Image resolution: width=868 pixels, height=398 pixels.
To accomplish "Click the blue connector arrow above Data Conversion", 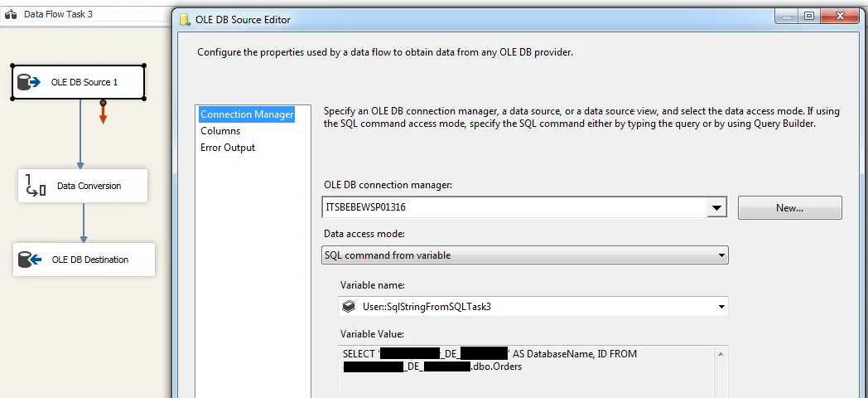I will point(80,163).
